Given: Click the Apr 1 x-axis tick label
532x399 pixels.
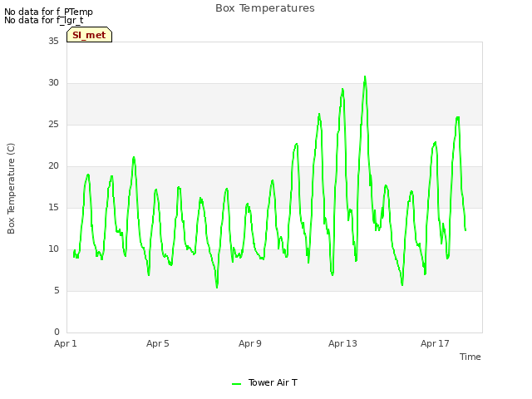Looking at the screenshot, I should point(66,343).
